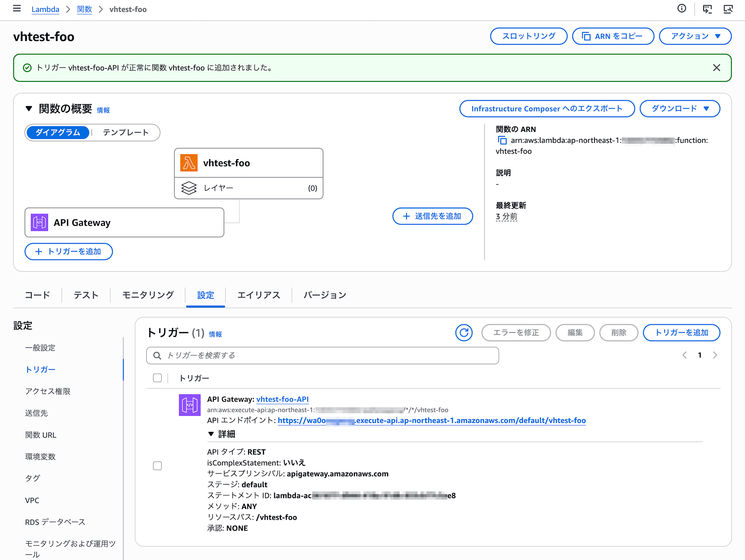Viewport: 745px width, 560px height.
Task: Open タグ in the settings sidebar
Action: (32, 478)
